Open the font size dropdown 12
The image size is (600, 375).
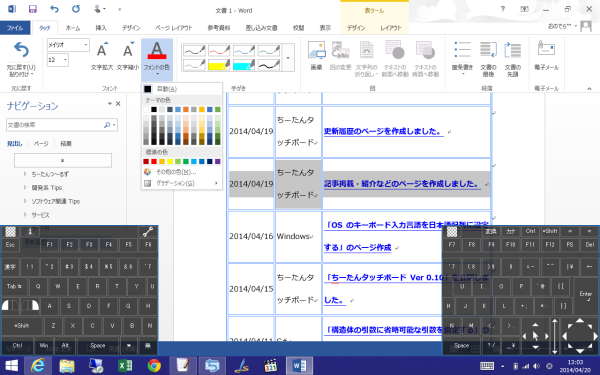(65, 60)
